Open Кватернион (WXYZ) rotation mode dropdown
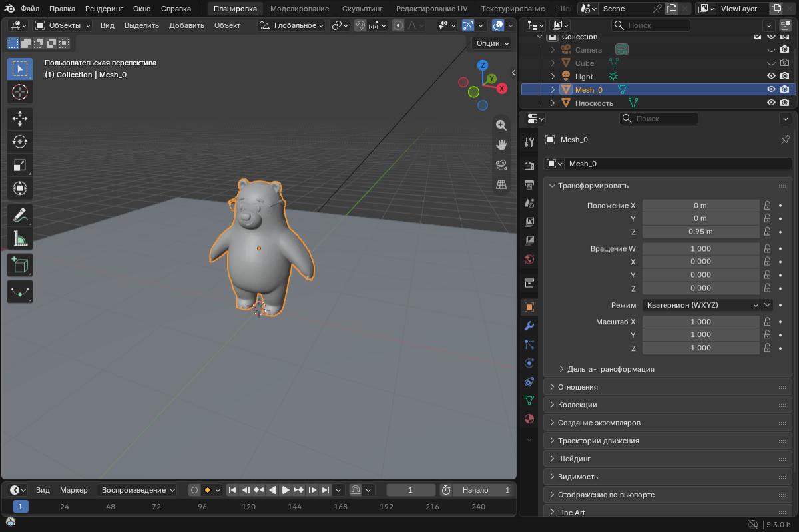799x532 pixels. click(x=701, y=305)
